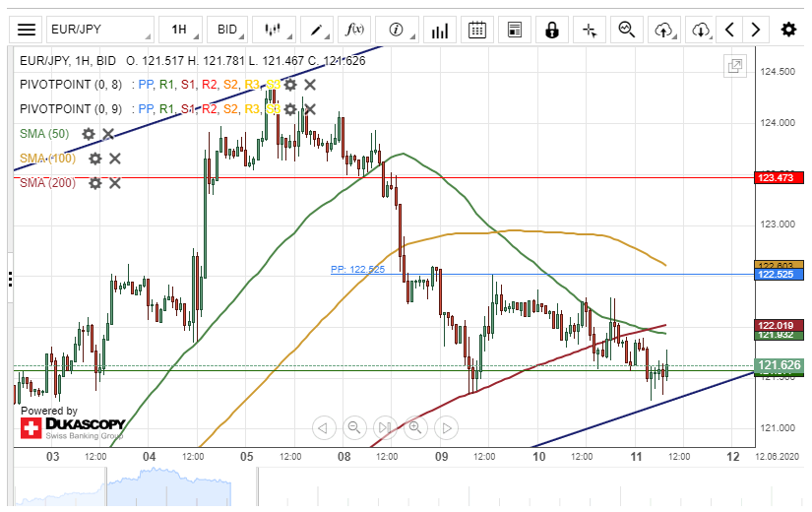Open settings gear for SMA (50)
Screen dimensions: 812x512
[89, 134]
